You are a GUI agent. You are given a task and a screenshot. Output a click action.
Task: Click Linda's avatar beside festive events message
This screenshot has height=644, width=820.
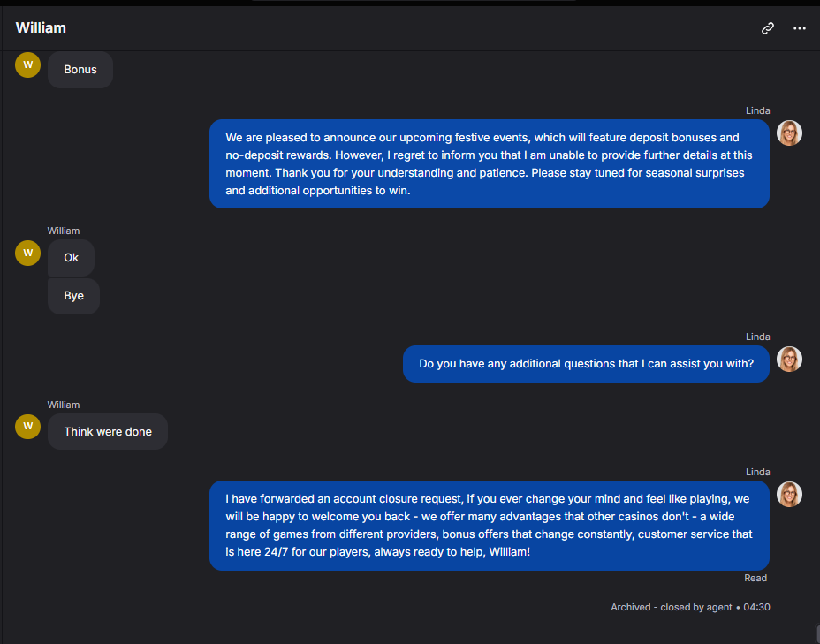(x=789, y=133)
